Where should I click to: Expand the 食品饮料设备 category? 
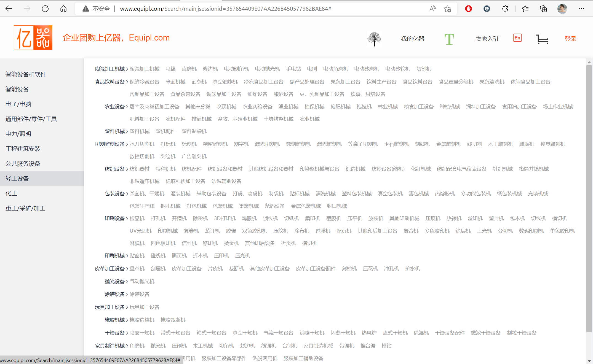click(110, 82)
